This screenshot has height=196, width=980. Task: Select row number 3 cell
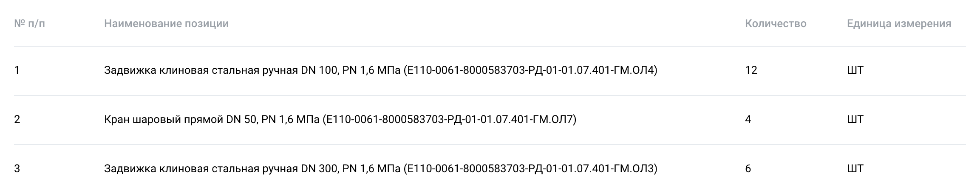(17, 169)
